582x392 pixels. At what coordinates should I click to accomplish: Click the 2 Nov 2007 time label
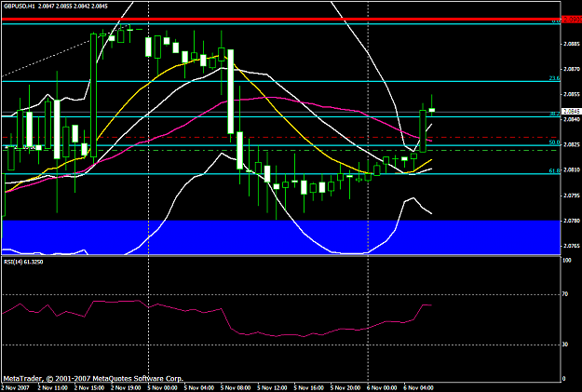15,388
